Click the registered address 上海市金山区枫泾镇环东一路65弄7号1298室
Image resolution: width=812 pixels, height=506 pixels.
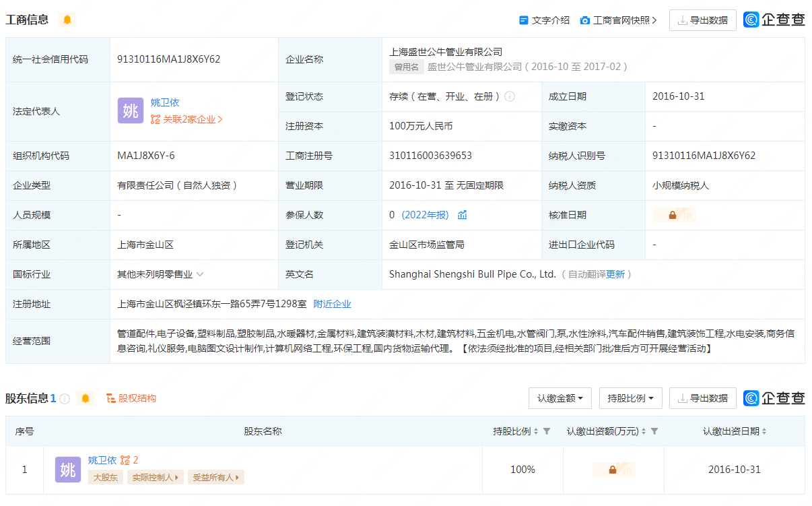tap(211, 304)
